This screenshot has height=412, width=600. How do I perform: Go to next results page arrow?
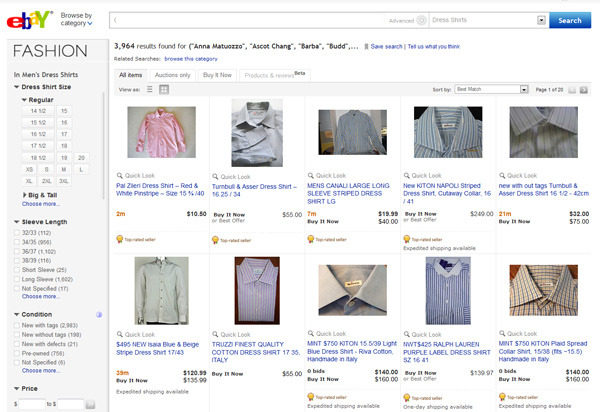tap(584, 90)
